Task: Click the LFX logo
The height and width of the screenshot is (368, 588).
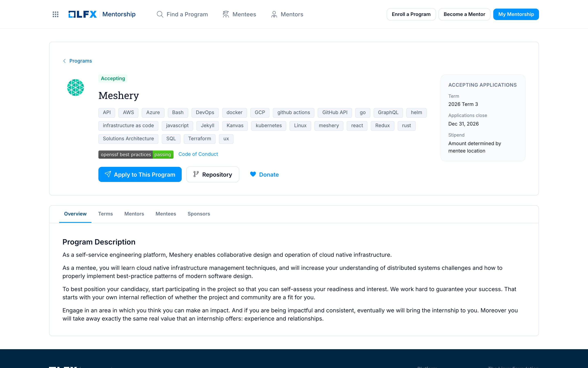Action: pos(83,14)
